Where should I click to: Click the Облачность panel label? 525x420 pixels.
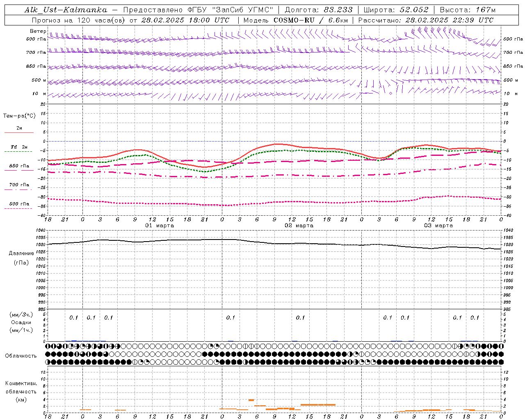click(21, 356)
